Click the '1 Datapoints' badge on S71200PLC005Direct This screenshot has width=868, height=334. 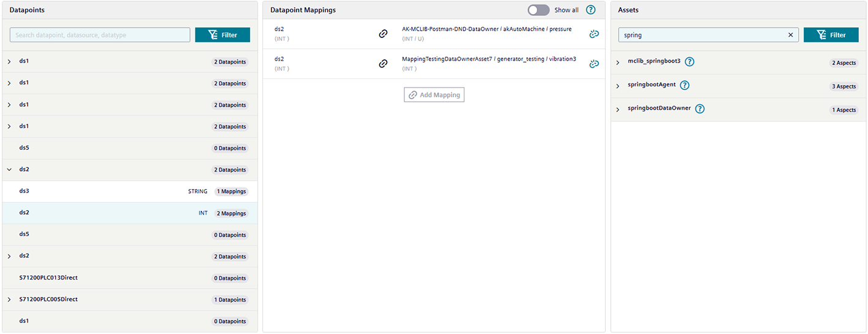(x=230, y=300)
